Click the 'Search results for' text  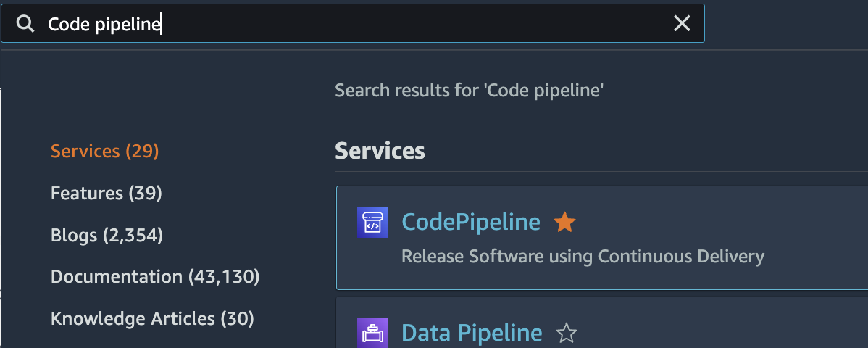(x=469, y=91)
